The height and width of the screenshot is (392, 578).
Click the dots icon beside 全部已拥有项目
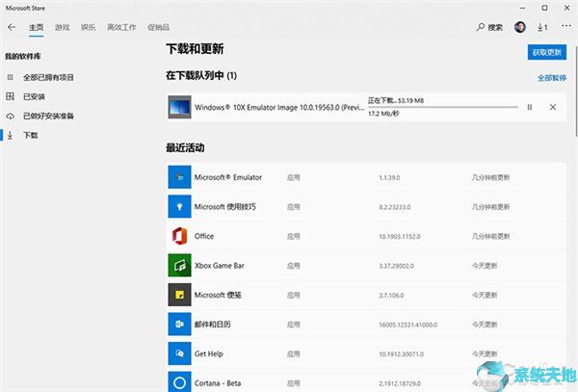click(x=10, y=77)
